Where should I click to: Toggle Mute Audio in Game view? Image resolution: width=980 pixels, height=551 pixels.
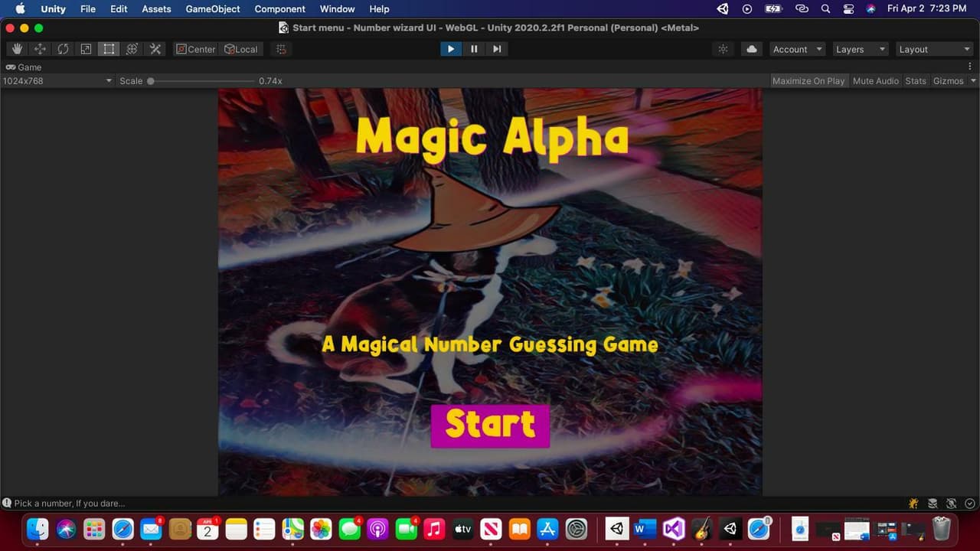(876, 81)
